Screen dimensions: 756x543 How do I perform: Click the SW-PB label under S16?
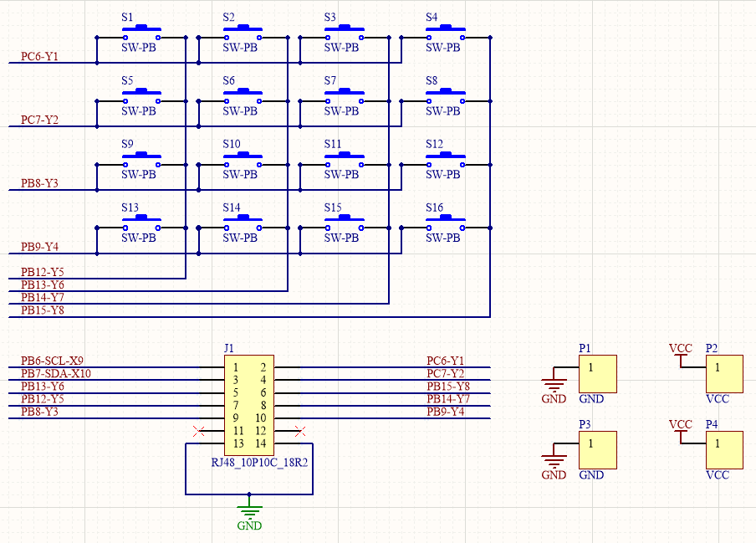pyautogui.click(x=443, y=238)
